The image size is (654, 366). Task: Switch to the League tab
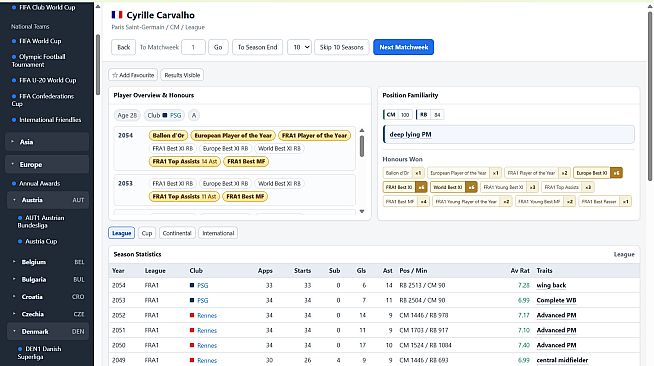click(121, 233)
